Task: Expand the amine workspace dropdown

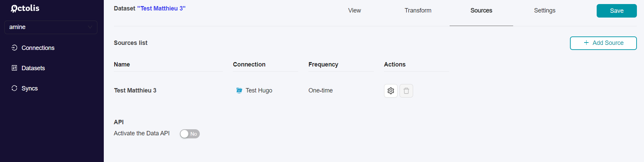Action: click(51, 27)
